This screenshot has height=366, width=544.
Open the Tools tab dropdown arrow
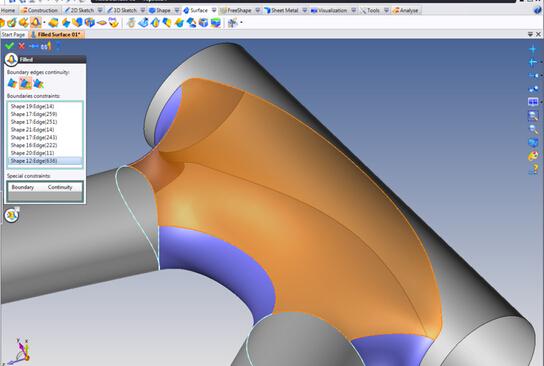(386, 10)
